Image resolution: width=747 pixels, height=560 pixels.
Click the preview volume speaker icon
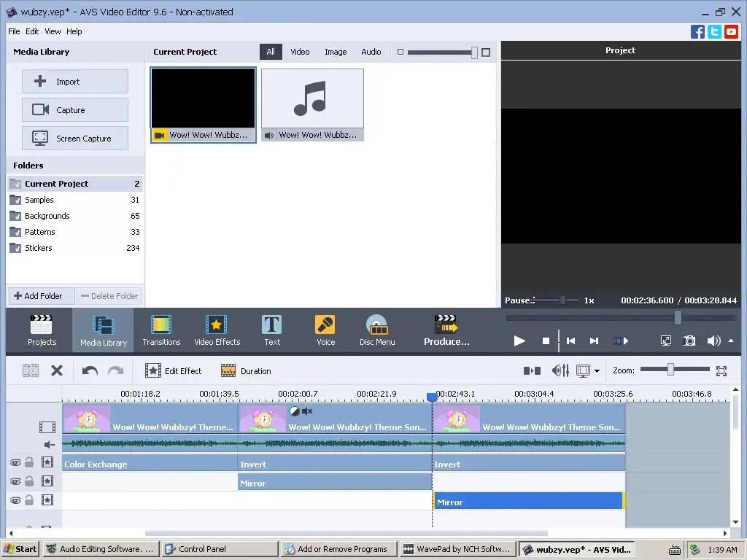click(x=713, y=341)
